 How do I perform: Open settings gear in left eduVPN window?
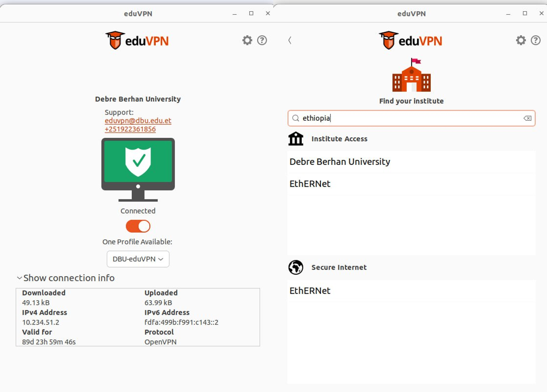point(247,40)
